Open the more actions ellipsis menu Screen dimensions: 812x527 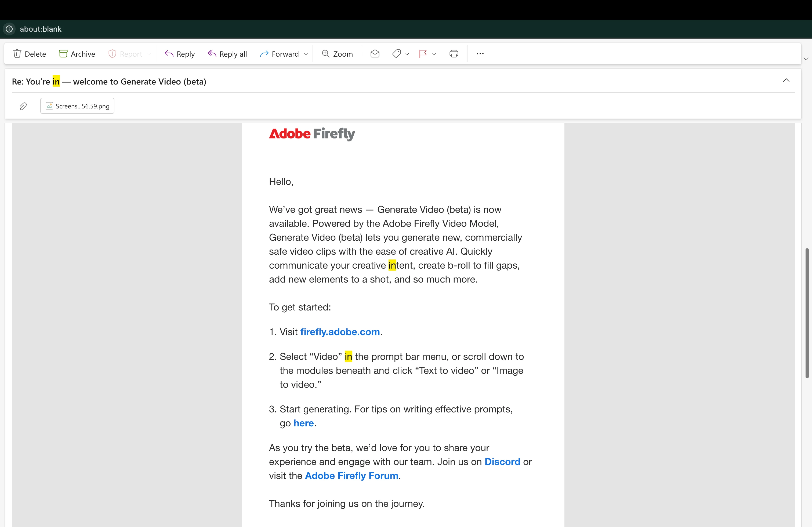[480, 54]
